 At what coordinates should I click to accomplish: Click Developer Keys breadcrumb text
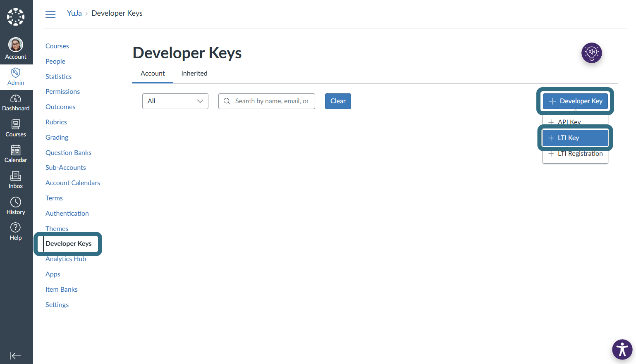coord(117,13)
